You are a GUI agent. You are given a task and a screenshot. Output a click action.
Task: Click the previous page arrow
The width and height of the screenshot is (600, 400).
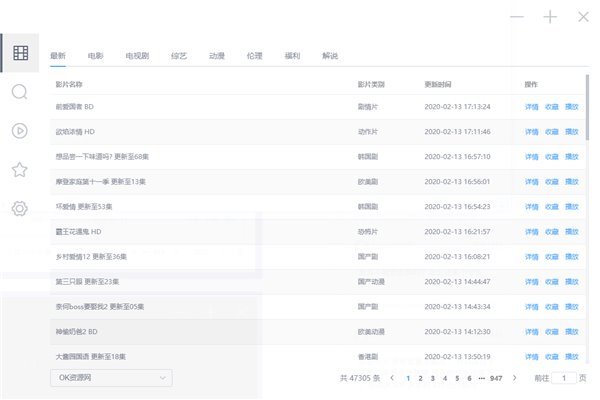[392, 378]
